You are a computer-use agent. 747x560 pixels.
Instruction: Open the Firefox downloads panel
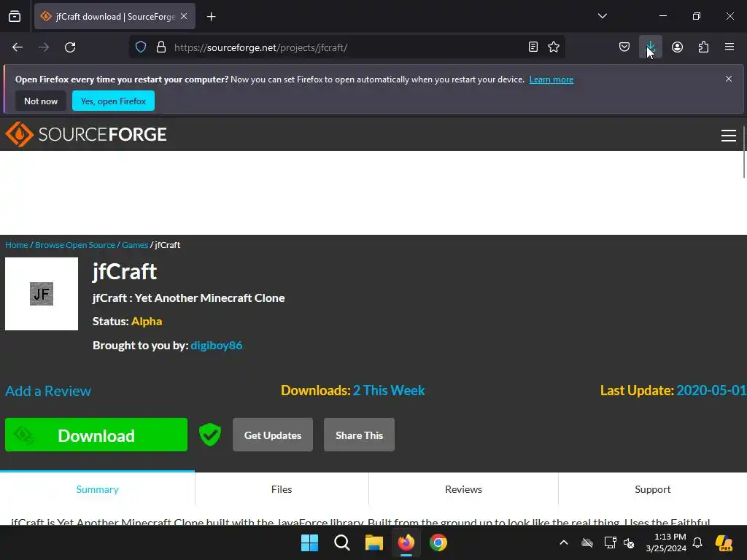click(650, 47)
